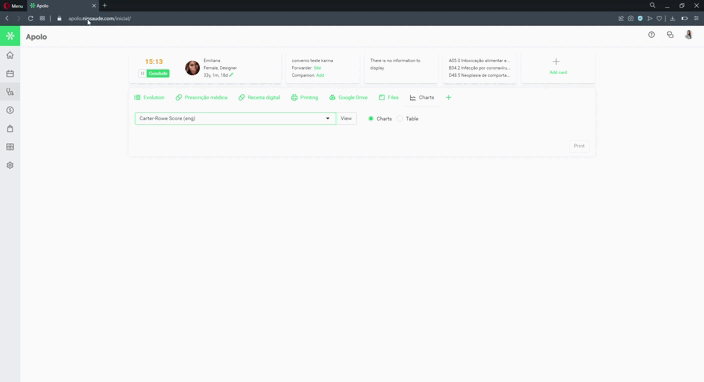Click the heart bookmark icon
The height and width of the screenshot is (382, 704).
point(659,18)
